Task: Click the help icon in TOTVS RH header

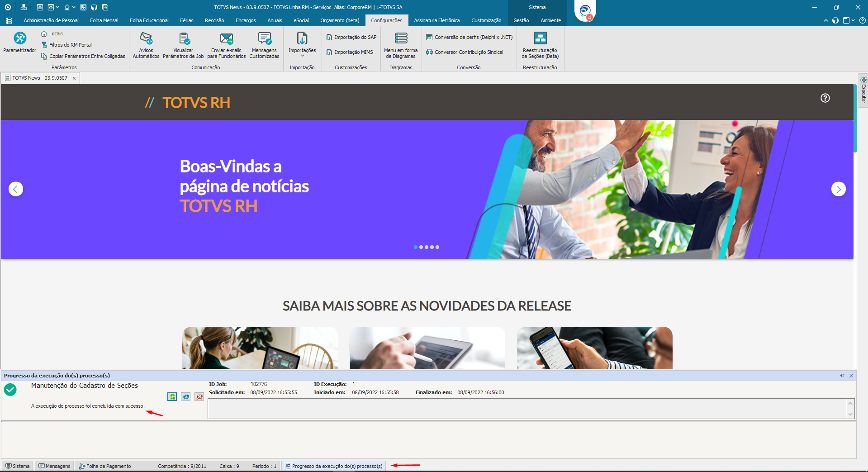Action: click(825, 98)
